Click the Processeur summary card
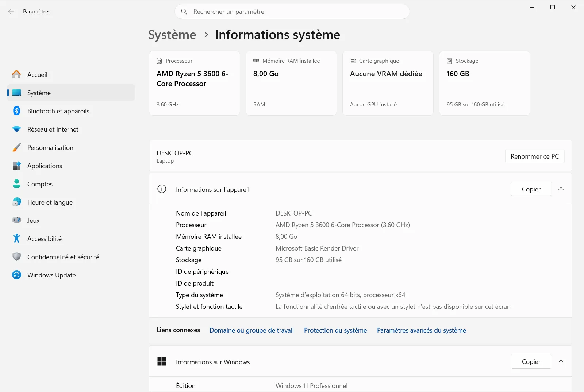This screenshot has width=584, height=392. click(x=195, y=83)
